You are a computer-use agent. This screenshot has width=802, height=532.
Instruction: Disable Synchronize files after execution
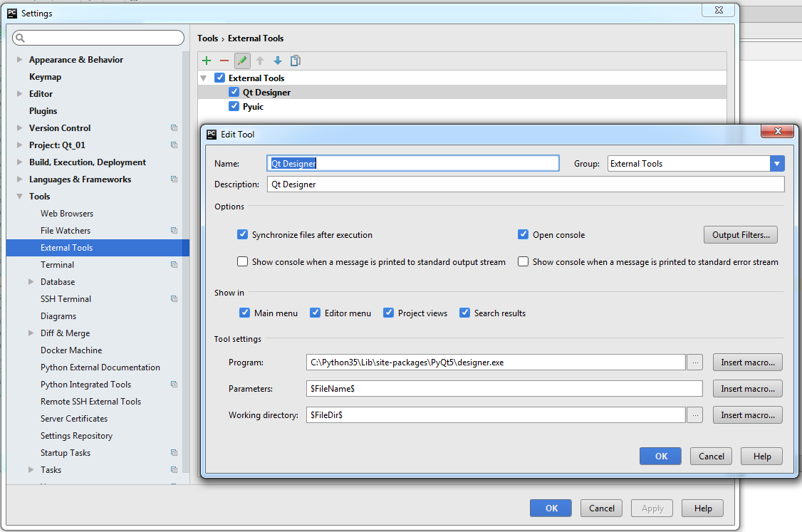(242, 235)
